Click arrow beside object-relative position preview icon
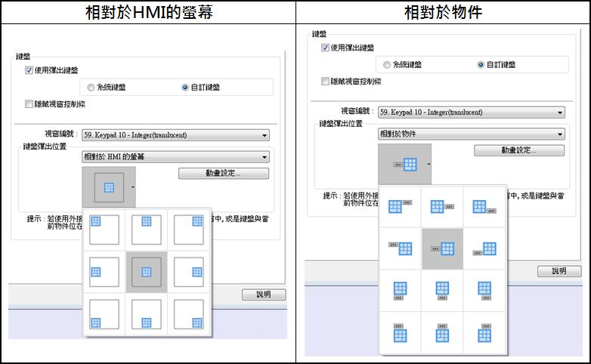 [429, 164]
